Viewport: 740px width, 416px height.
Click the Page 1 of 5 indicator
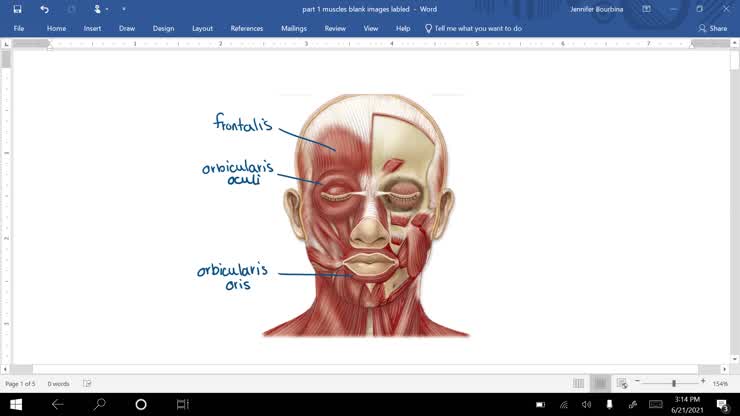pos(20,384)
